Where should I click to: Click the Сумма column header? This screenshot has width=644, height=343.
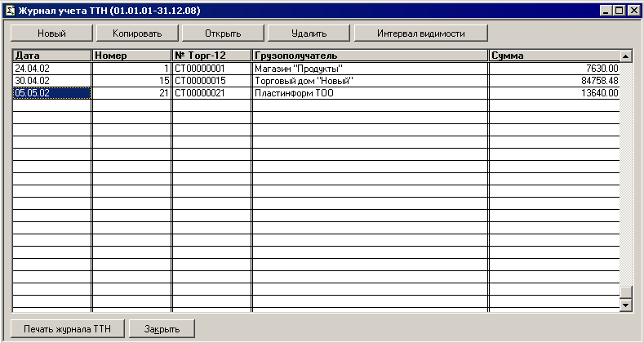point(553,56)
